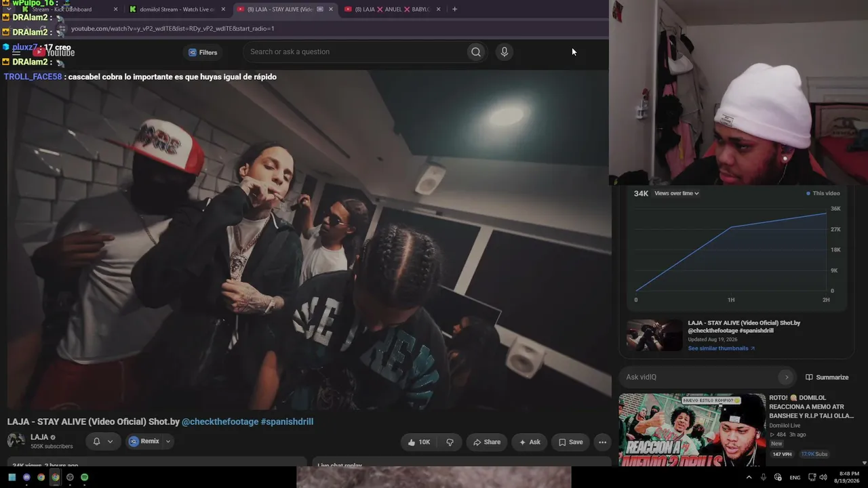868x488 pixels.
Task: Share the LAJA video
Action: [486, 442]
